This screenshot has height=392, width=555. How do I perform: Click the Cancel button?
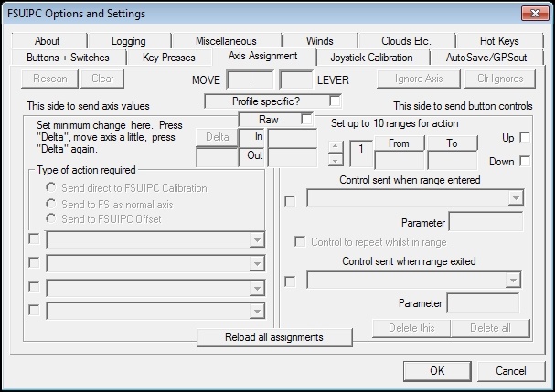pos(510,371)
